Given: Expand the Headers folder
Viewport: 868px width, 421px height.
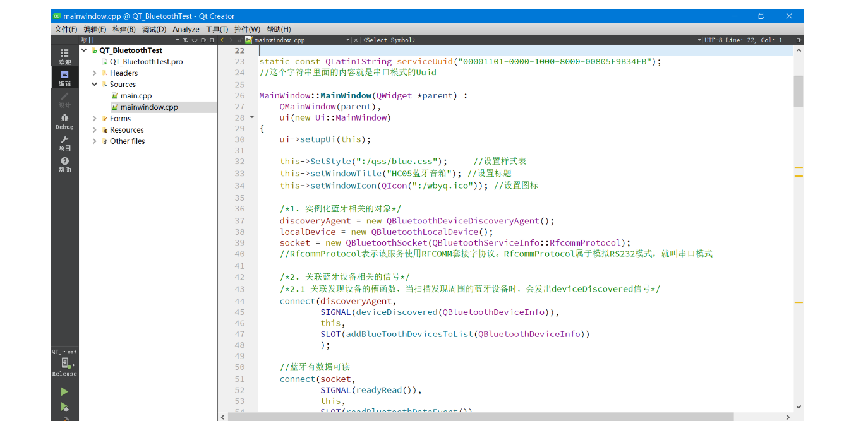Looking at the screenshot, I should (x=95, y=73).
